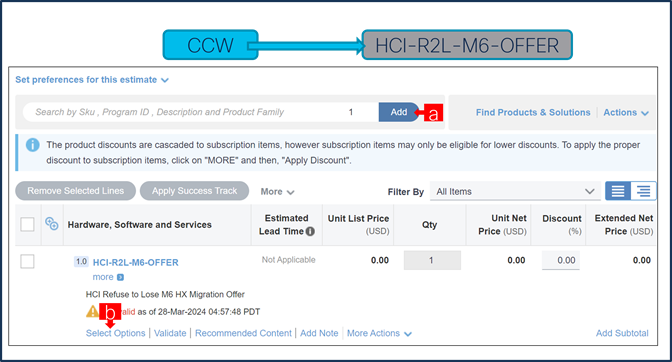Click the 'more' link under the product name
The height and width of the screenshot is (362, 672).
click(103, 277)
